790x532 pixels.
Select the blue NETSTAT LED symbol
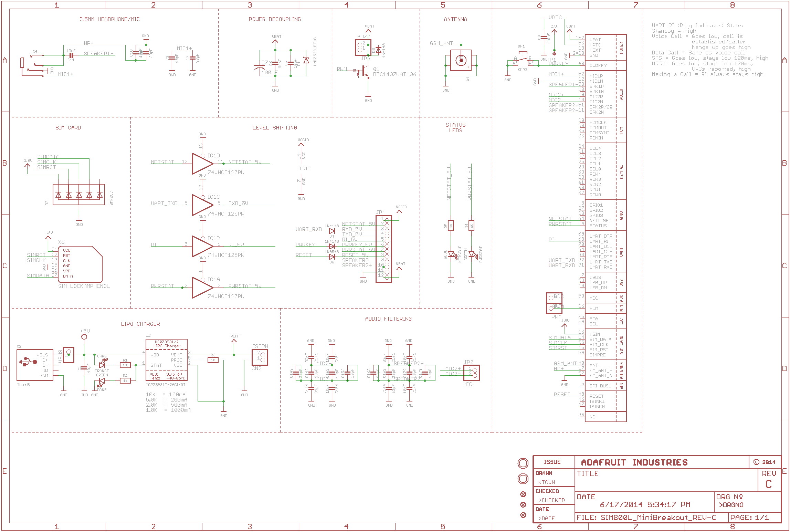[x=452, y=255]
